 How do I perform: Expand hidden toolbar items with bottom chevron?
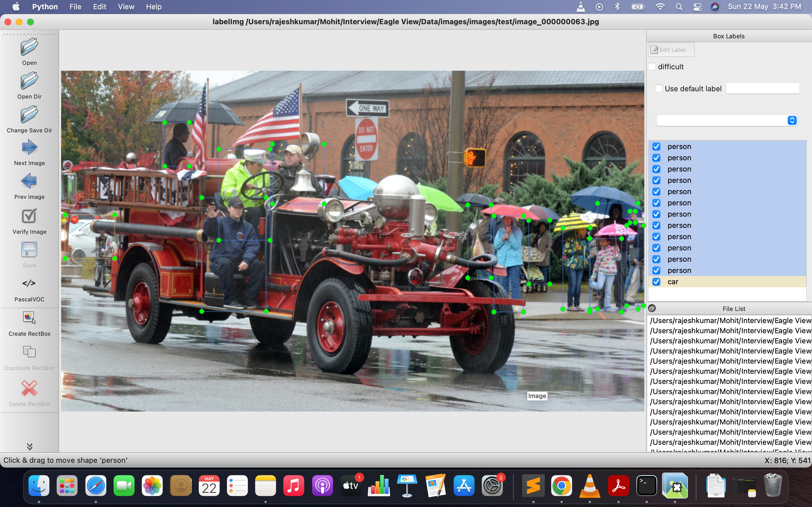[30, 446]
